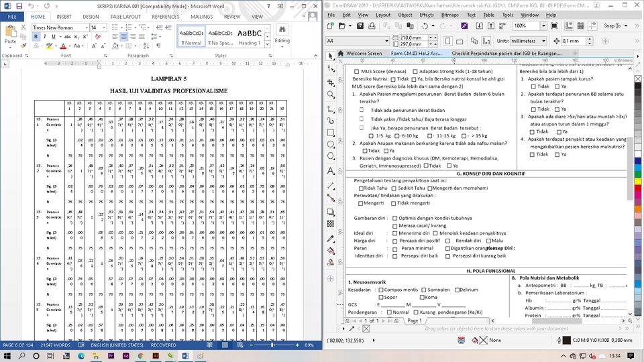The image size is (644, 362).
Task: Open the Effects menu in CorelDRAW
Action: point(427,15)
